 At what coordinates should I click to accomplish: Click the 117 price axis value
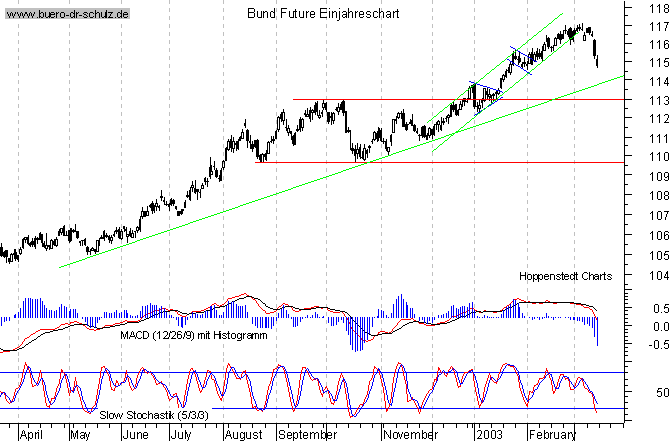click(x=659, y=27)
